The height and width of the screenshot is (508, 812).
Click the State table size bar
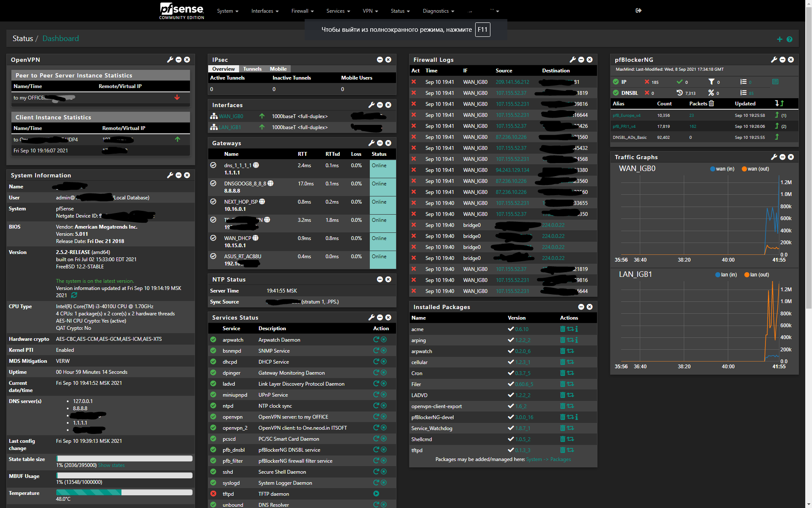click(124, 458)
